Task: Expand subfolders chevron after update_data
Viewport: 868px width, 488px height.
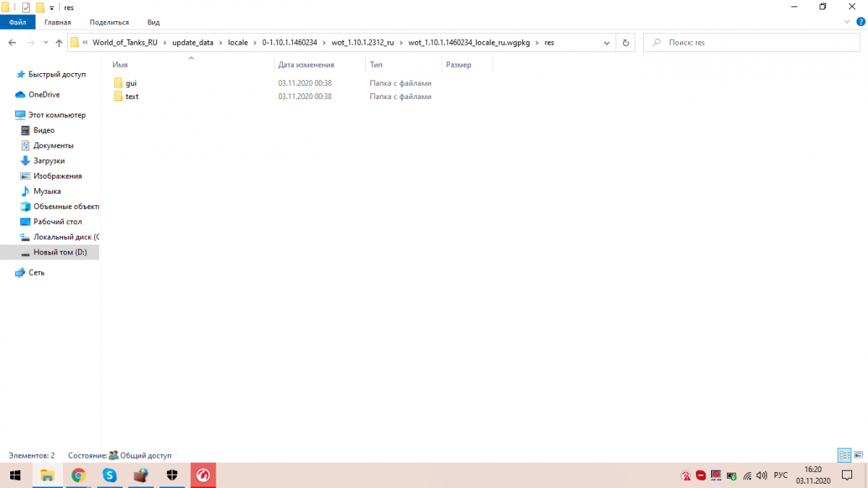Action: point(220,43)
